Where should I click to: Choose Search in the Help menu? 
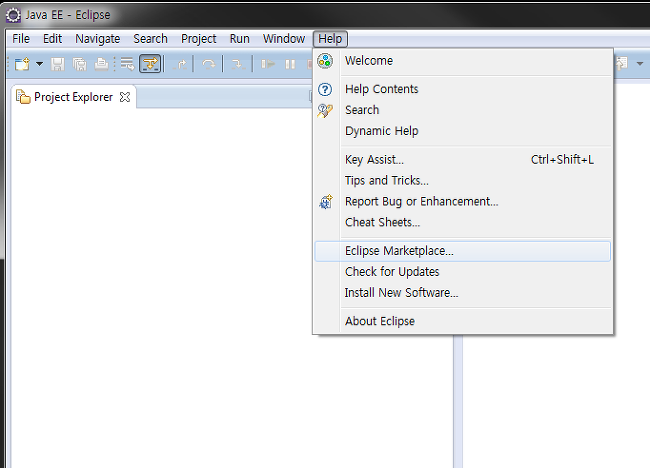(463, 110)
